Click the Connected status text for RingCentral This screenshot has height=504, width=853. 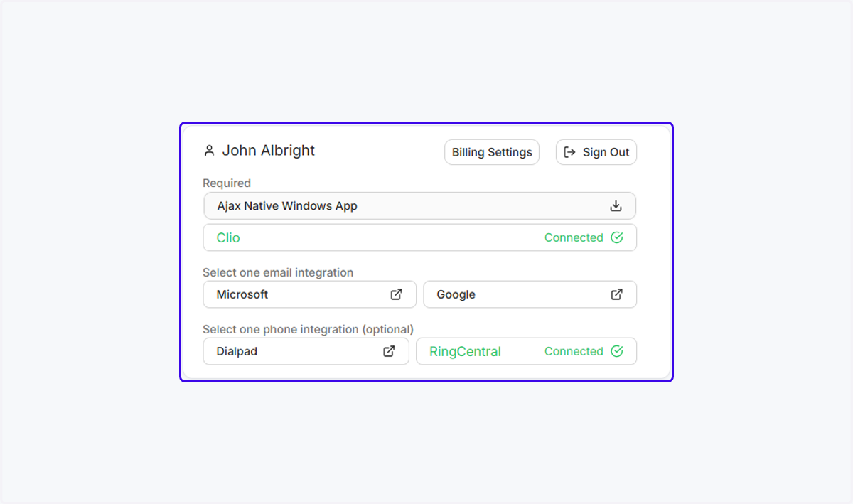click(x=574, y=351)
